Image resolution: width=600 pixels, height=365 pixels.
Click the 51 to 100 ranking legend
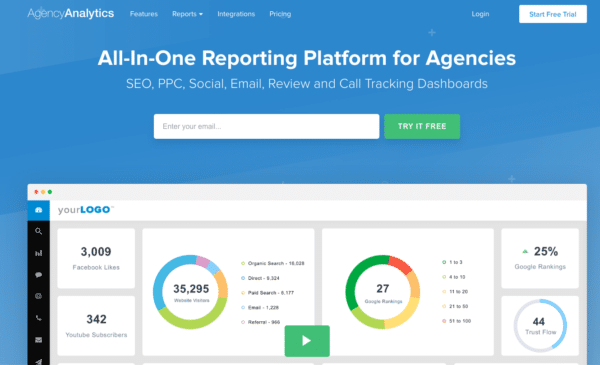[457, 321]
